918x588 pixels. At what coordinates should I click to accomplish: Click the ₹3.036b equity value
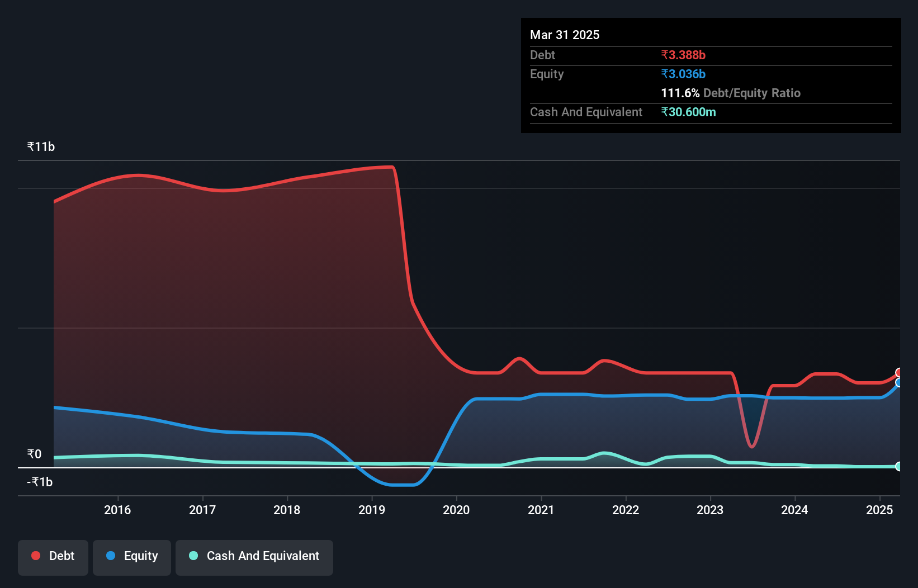683,74
